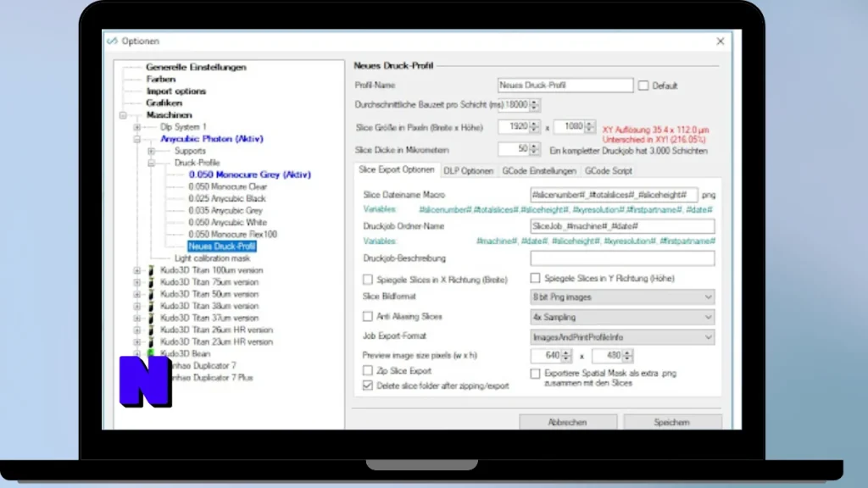Select the Farben tree item
This screenshot has width=868, height=488.
click(160, 79)
